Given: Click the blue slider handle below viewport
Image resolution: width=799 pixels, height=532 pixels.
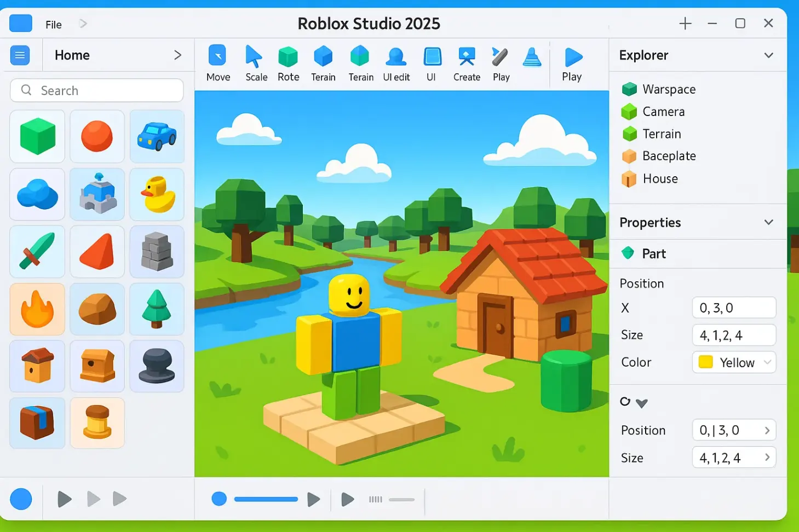Looking at the screenshot, I should pos(219,499).
